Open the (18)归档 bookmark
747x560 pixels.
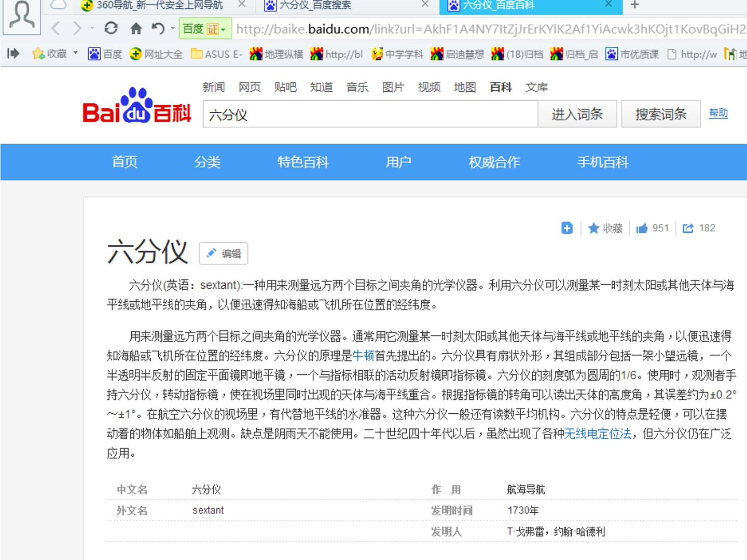pos(518,54)
